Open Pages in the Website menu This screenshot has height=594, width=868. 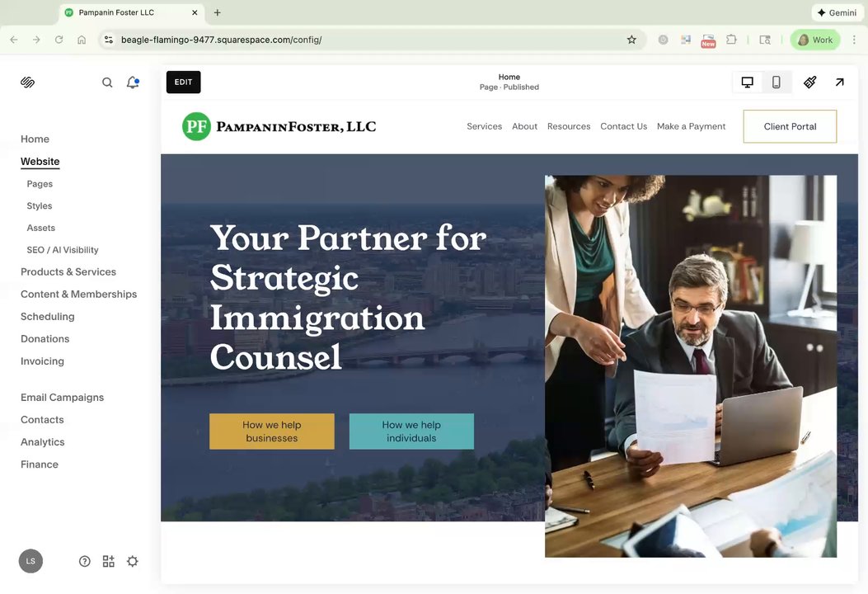tap(40, 184)
